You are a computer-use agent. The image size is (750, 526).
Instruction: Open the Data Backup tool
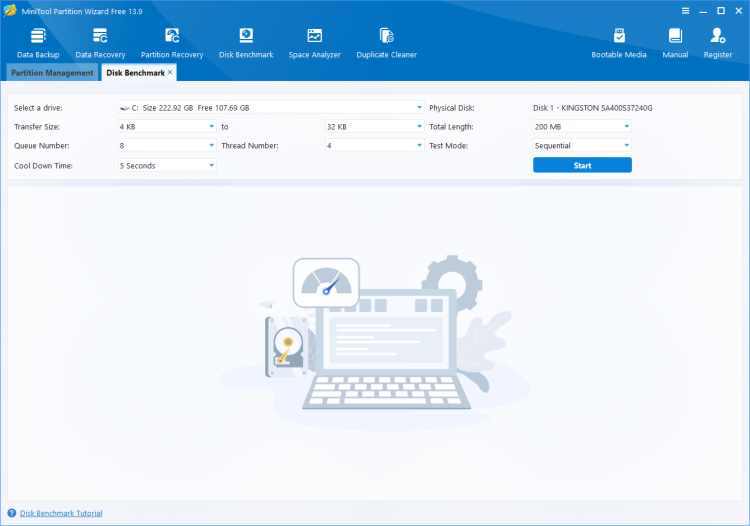tap(38, 43)
